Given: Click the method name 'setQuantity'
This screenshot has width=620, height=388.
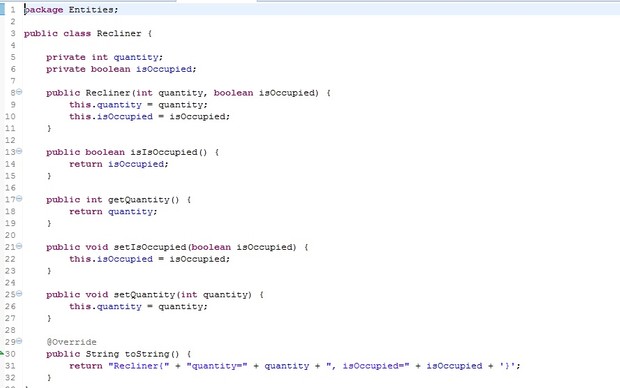Looking at the screenshot, I should tap(145, 295).
